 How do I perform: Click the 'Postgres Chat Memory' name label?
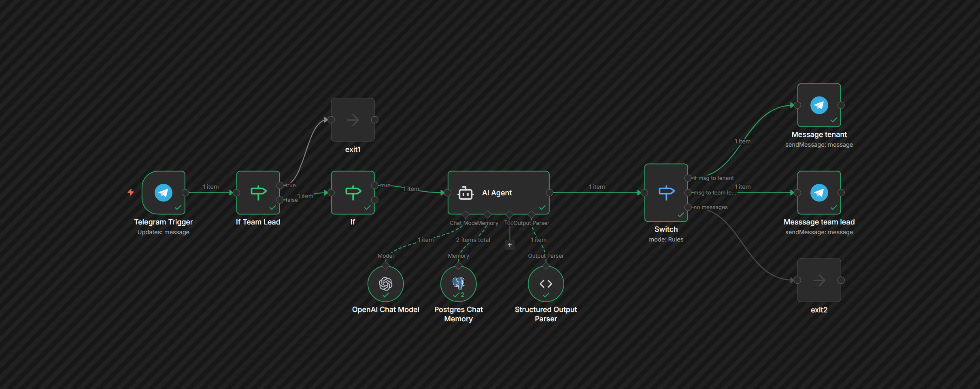(459, 314)
